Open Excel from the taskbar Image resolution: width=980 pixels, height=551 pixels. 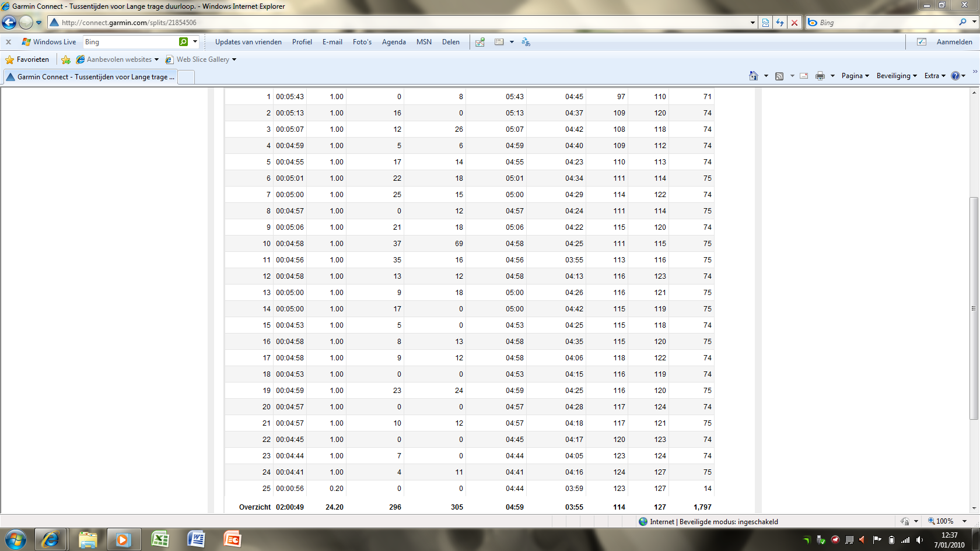pyautogui.click(x=160, y=539)
